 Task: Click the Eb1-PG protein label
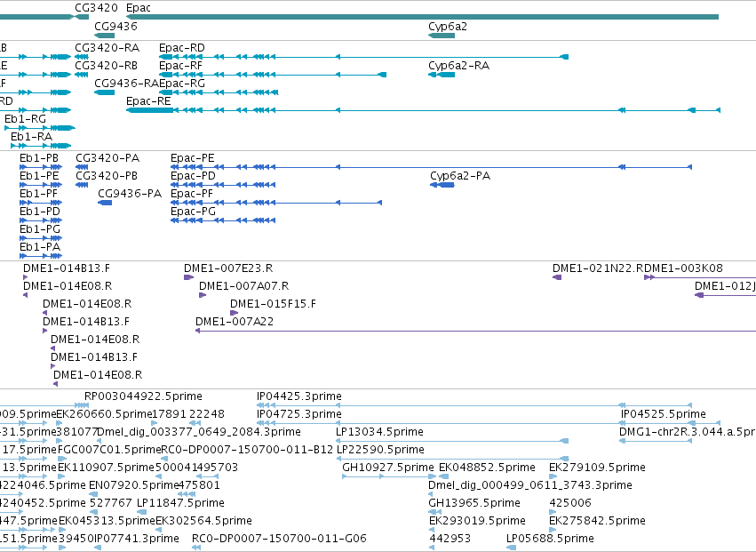(x=40, y=229)
